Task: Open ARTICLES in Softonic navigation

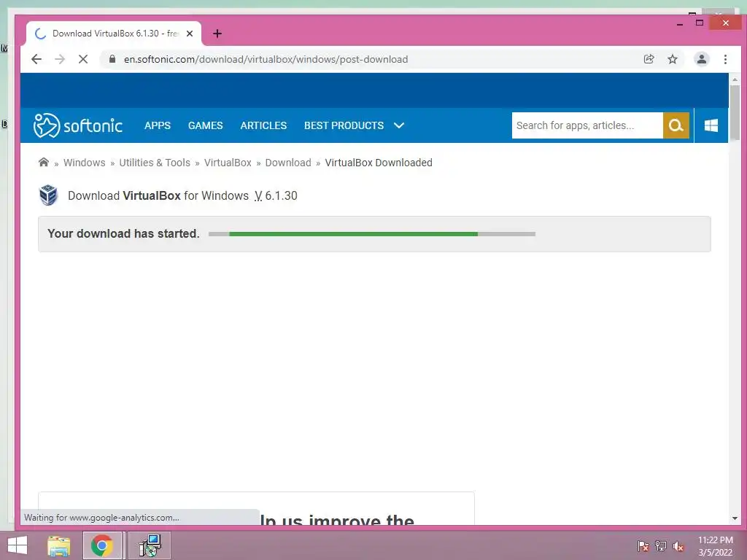Action: tap(263, 125)
